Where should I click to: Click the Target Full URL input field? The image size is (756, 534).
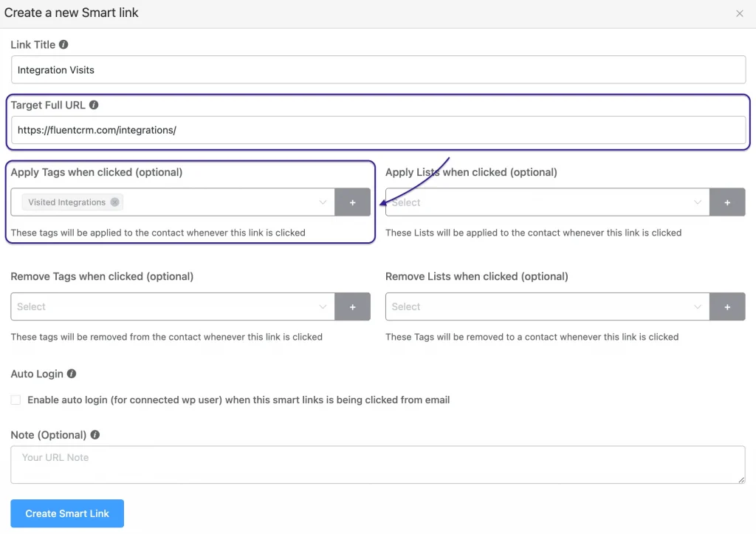pyautogui.click(x=295, y=130)
